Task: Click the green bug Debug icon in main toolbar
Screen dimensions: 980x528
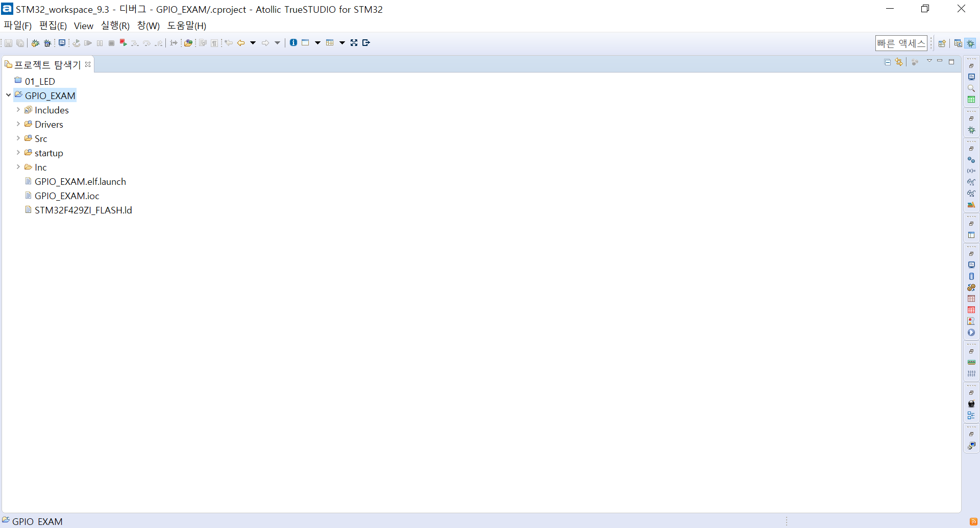Action: (x=35, y=43)
